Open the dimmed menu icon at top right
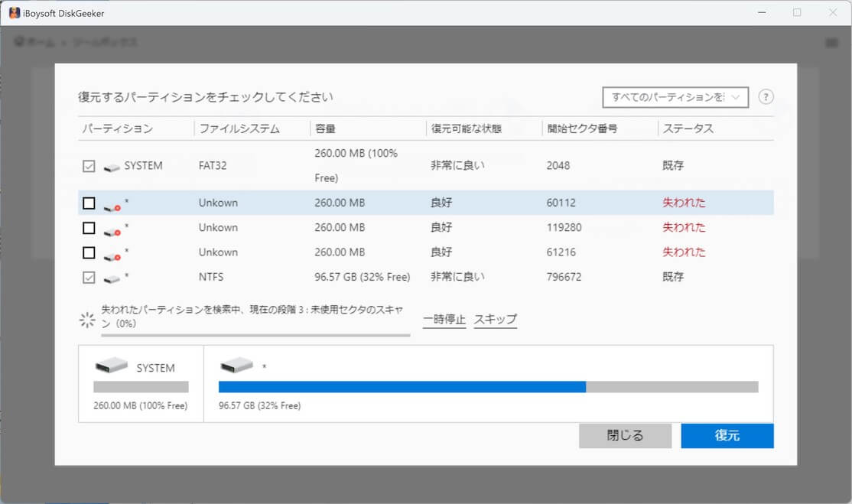This screenshot has height=504, width=852. click(831, 42)
